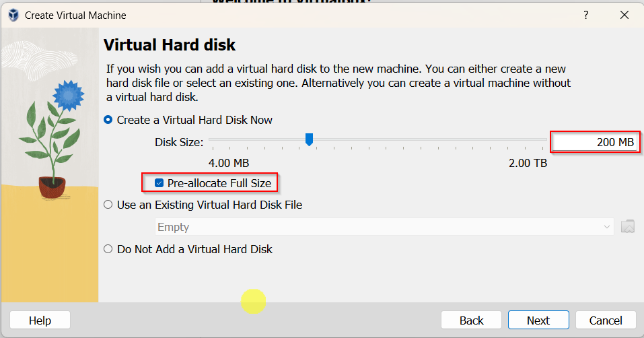Click the slider track near the 2.00 TB end
The height and width of the screenshot is (338, 644).
(535, 140)
